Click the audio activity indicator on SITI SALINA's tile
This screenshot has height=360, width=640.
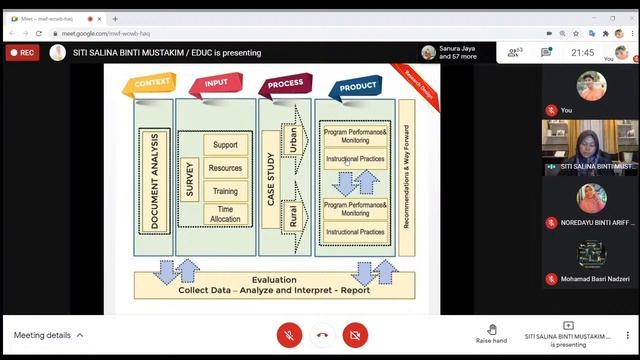(x=551, y=167)
